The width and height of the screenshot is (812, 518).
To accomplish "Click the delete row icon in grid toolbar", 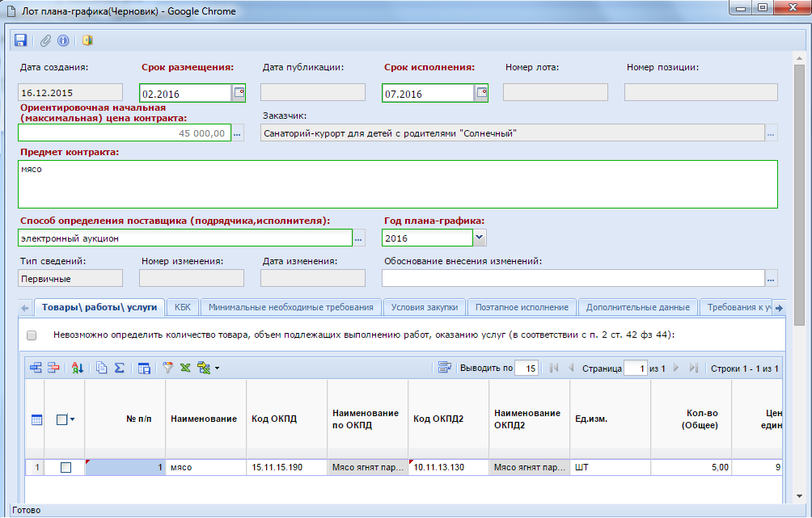I will [53, 368].
